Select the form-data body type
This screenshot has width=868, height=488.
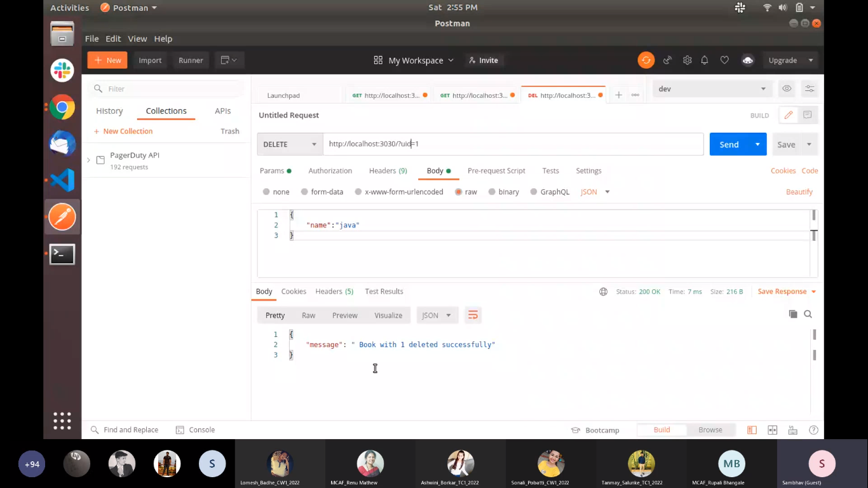tap(322, 192)
